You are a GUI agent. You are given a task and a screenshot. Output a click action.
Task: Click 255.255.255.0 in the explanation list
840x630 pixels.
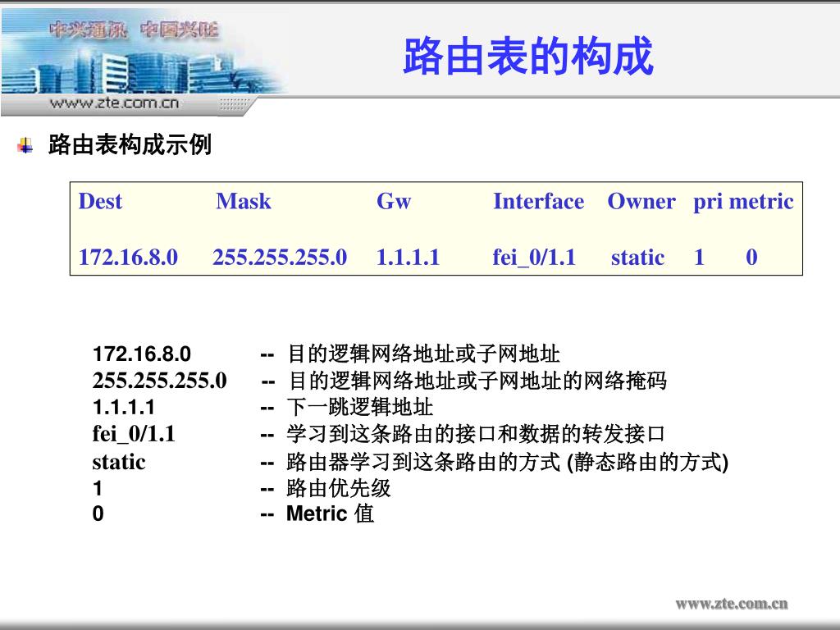point(160,381)
